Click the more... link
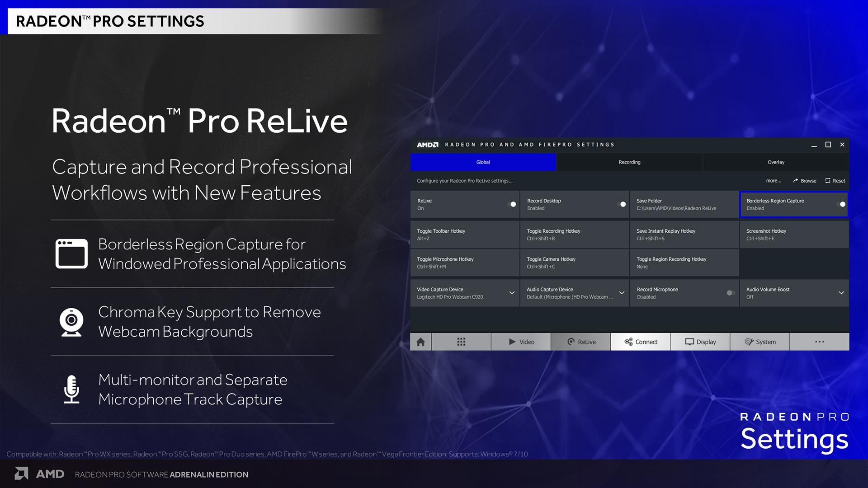 point(774,181)
